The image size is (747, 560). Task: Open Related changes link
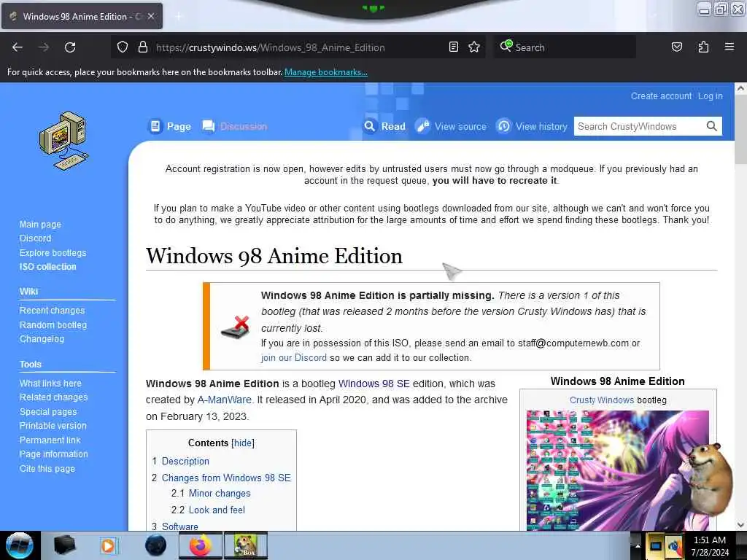click(53, 397)
